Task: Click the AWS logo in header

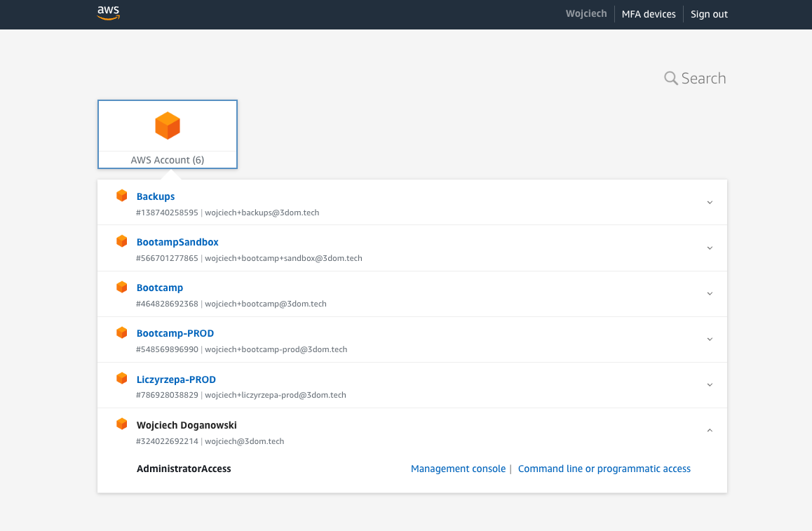Action: [108, 13]
